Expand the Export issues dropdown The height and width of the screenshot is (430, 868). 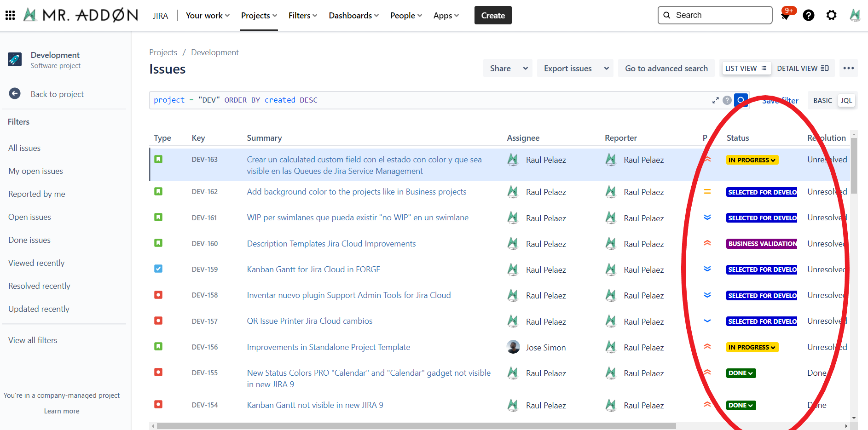606,69
